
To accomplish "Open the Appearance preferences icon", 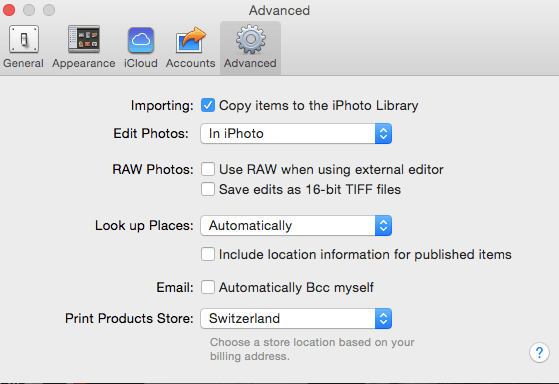I will [84, 39].
